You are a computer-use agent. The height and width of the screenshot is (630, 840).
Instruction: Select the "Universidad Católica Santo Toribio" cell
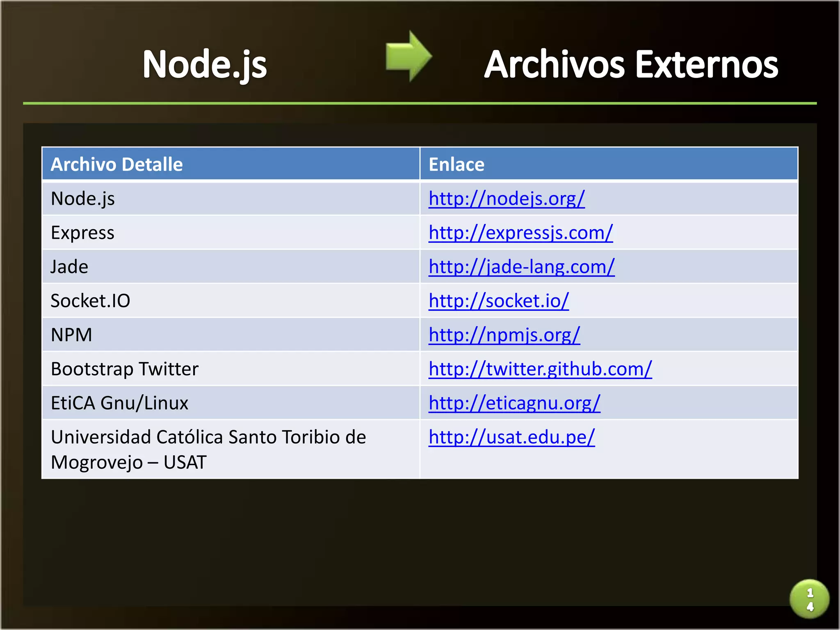[x=231, y=449]
